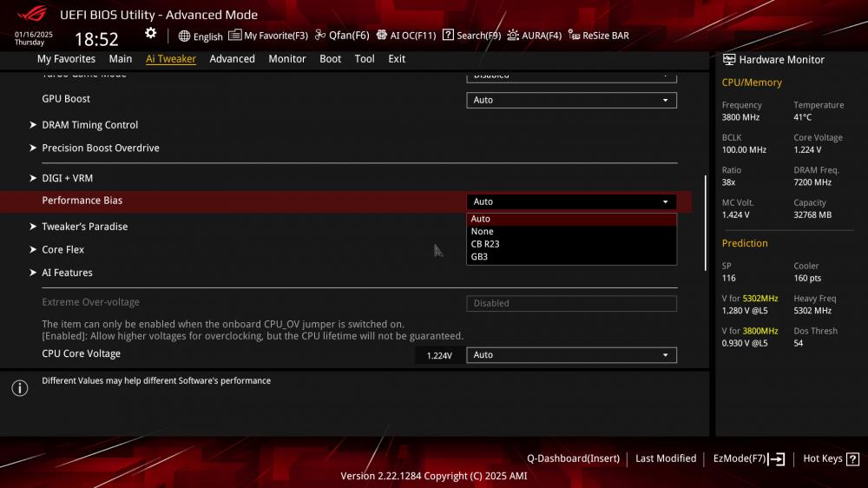Open Q-Dashboard(Insert)
The image size is (868, 488).
tap(573, 458)
